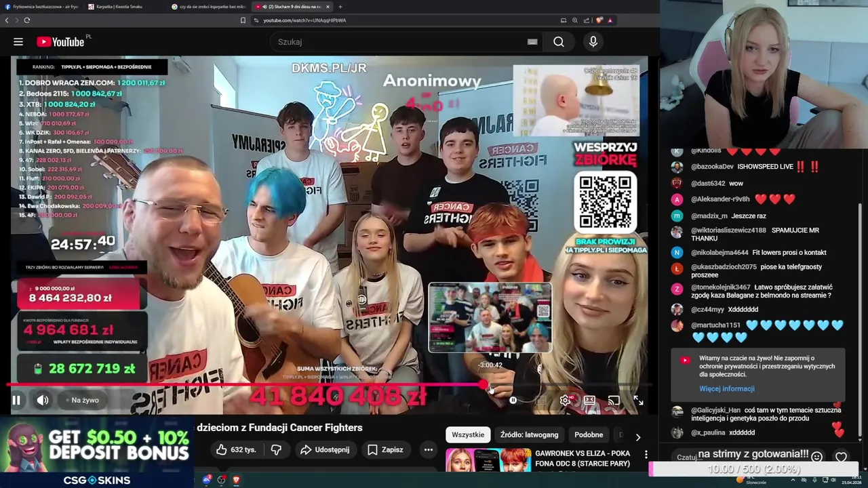Open the player settings gear
The image size is (868, 488).
pos(565,401)
